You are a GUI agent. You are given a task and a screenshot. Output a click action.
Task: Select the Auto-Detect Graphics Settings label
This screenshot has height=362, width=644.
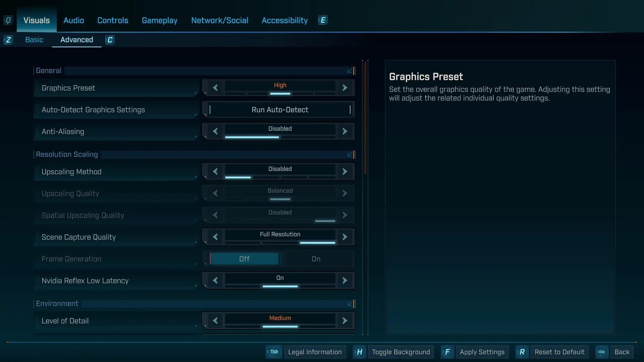[116, 110]
